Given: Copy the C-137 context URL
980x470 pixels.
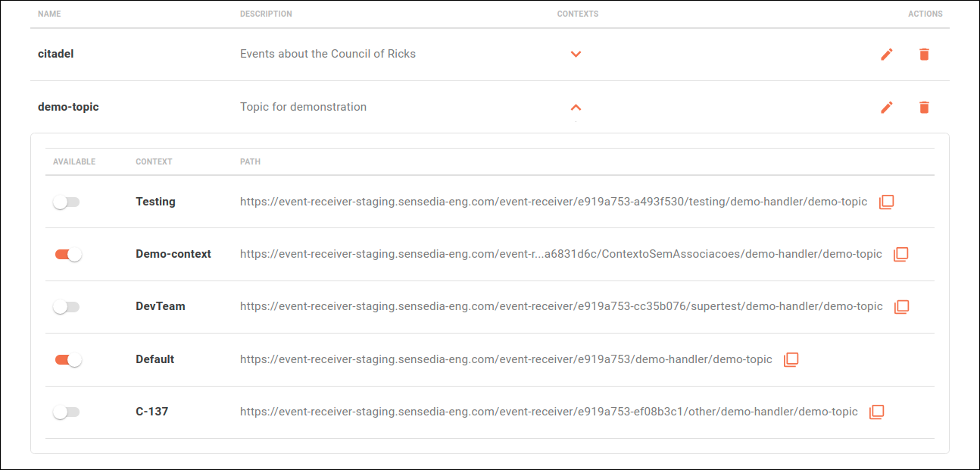Looking at the screenshot, I should (876, 412).
